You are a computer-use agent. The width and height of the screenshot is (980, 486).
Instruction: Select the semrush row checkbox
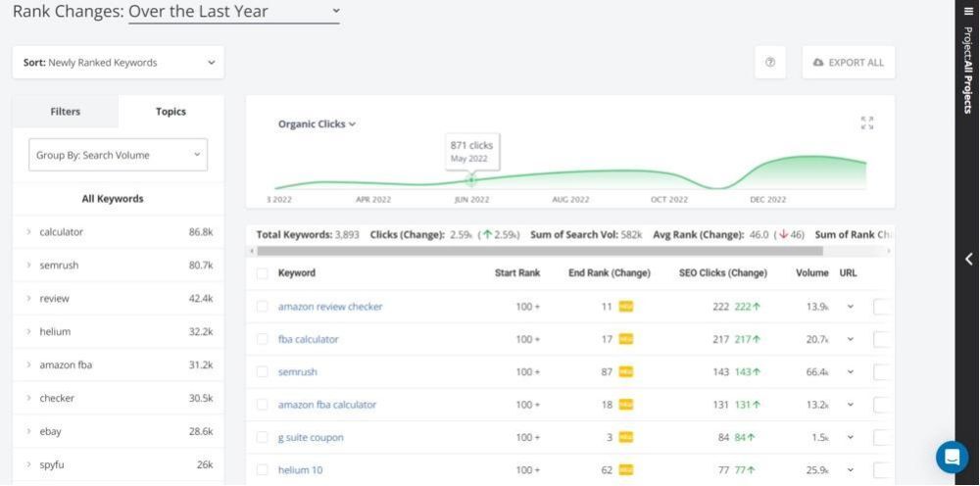[x=263, y=372]
